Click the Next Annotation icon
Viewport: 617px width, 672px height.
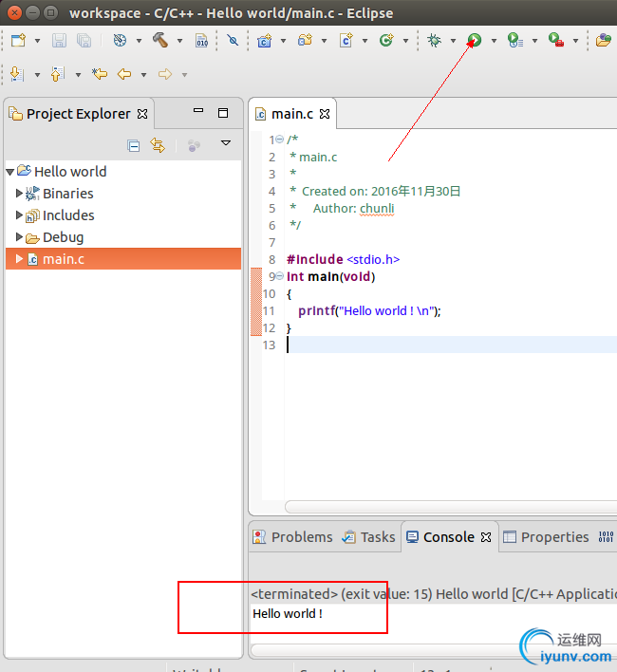[x=17, y=74]
